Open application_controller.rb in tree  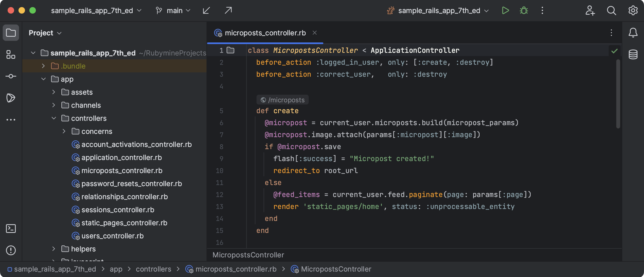pyautogui.click(x=117, y=158)
